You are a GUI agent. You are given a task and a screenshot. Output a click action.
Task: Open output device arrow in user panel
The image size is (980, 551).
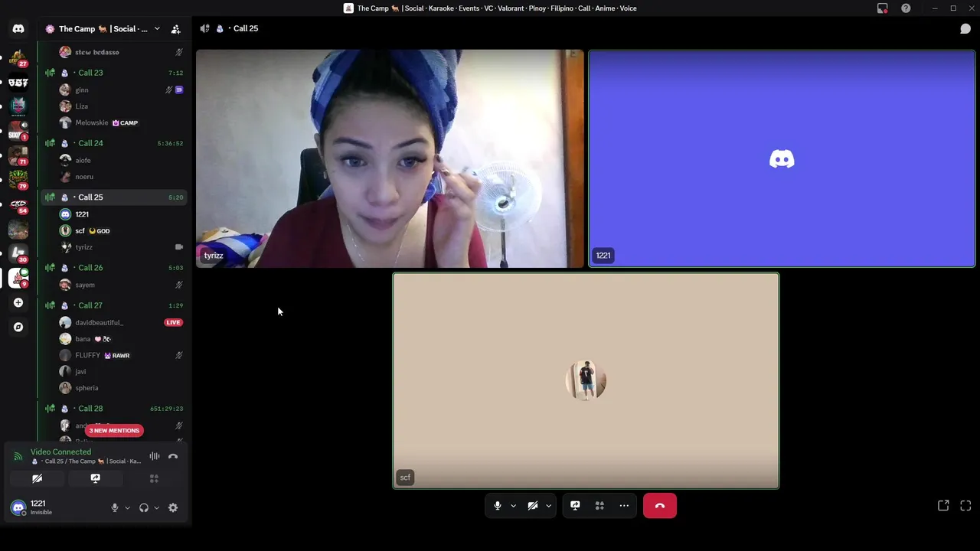[x=156, y=507]
